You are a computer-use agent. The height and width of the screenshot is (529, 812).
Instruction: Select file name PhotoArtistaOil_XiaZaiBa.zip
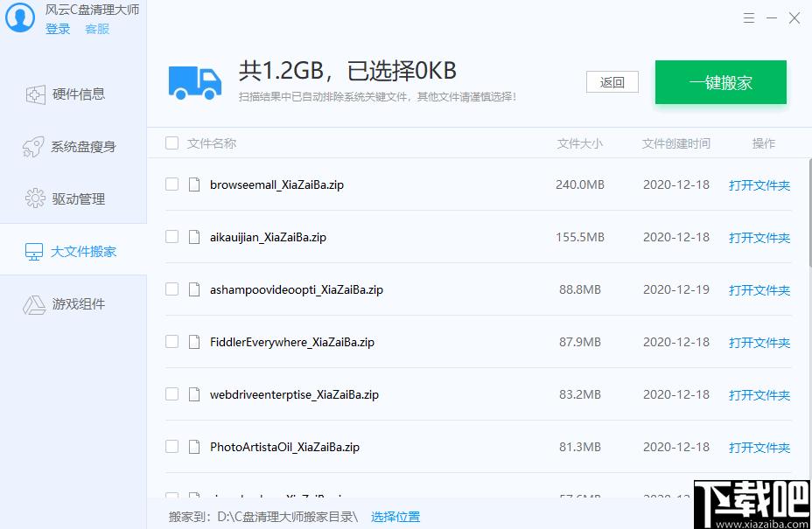click(284, 447)
